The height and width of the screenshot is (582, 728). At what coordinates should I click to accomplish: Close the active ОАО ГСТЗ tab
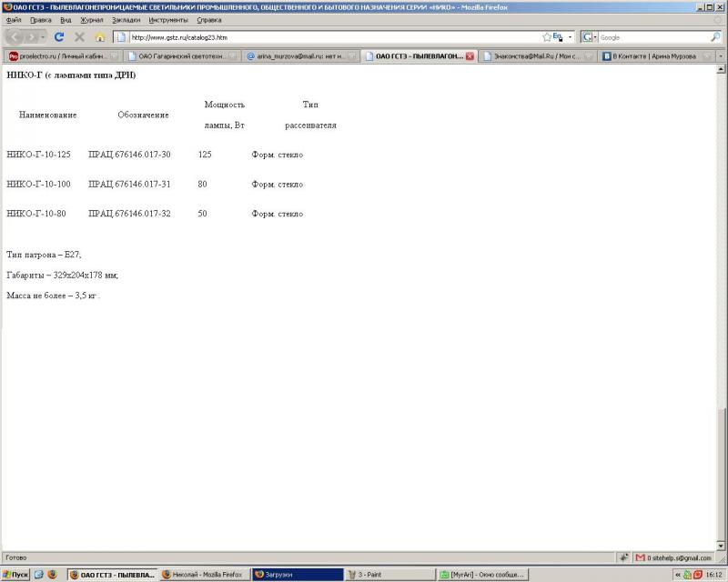tap(470, 55)
